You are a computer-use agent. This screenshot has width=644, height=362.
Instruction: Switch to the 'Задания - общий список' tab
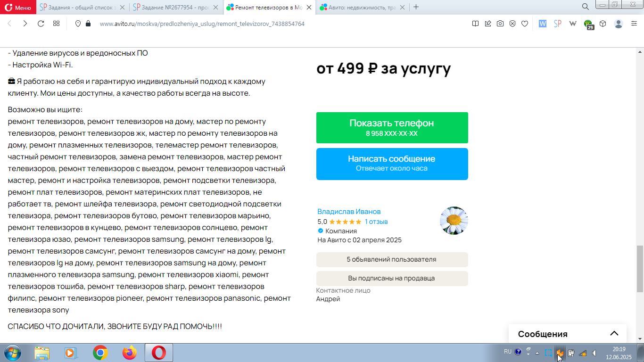pos(83,7)
